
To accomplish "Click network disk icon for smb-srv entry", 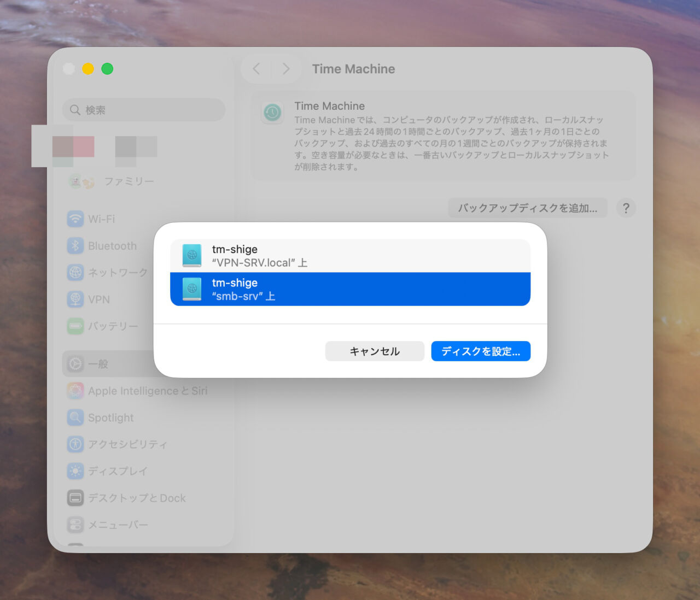I will pos(192,289).
